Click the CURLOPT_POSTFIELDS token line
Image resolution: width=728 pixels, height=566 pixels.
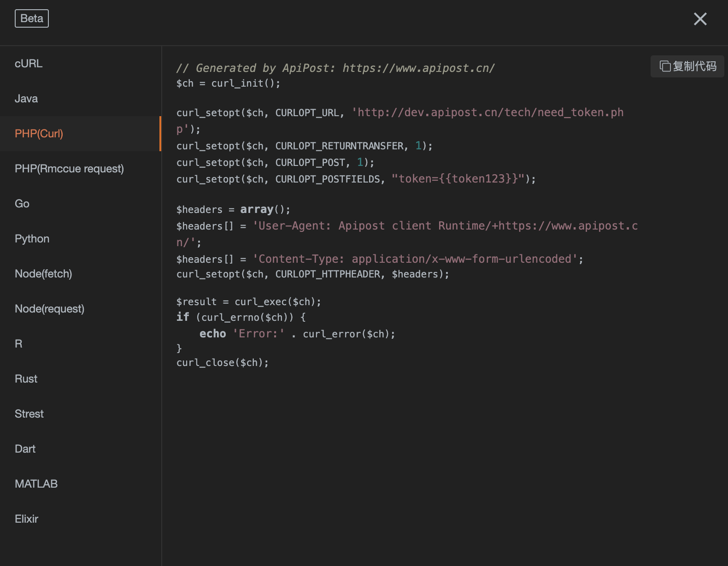pyautogui.click(x=356, y=179)
